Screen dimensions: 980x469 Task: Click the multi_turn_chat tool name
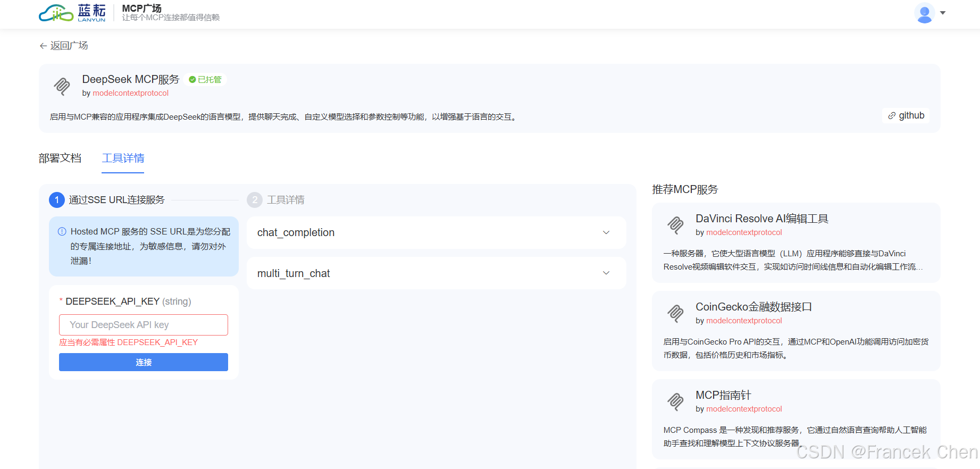tap(294, 273)
